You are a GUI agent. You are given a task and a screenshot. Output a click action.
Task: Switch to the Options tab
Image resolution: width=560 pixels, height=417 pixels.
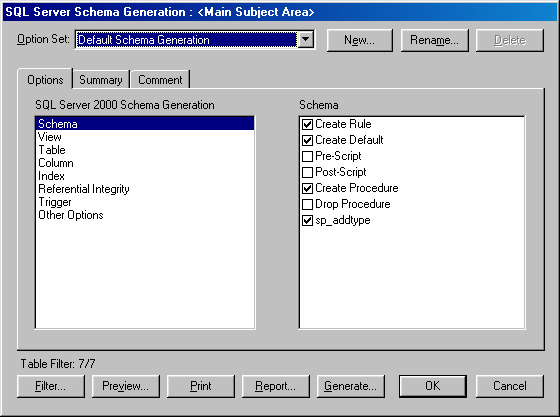[45, 80]
